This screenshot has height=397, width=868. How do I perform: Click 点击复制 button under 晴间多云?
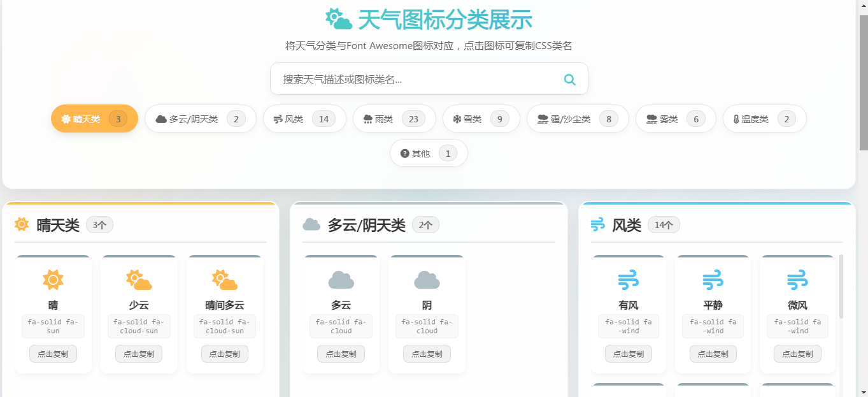click(225, 354)
